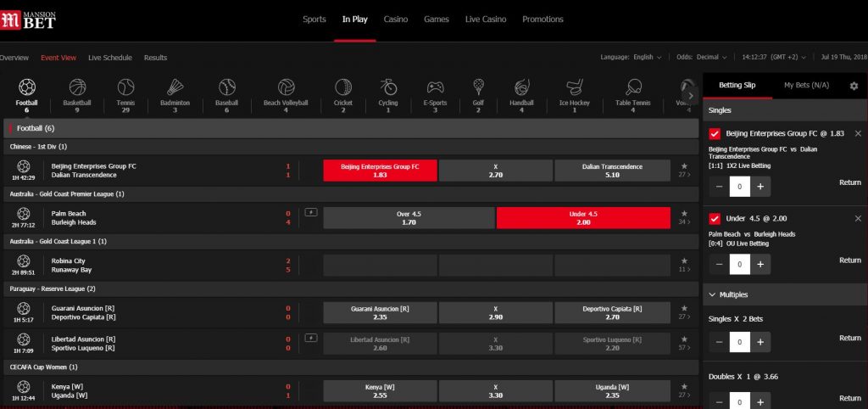
Task: Open the Sports menu
Action: point(314,20)
